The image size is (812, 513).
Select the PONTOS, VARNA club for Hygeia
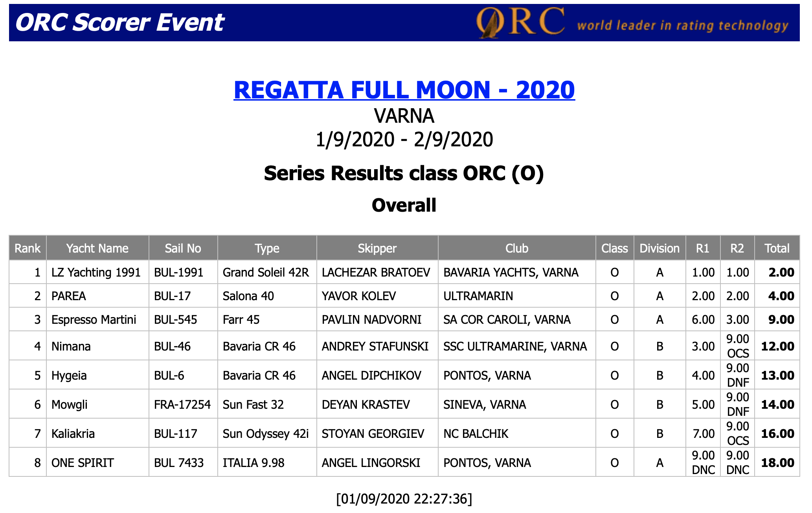point(487,375)
